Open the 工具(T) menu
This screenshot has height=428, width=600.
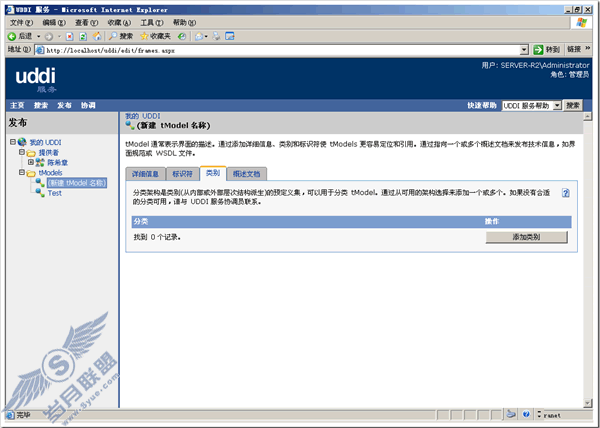click(x=152, y=23)
